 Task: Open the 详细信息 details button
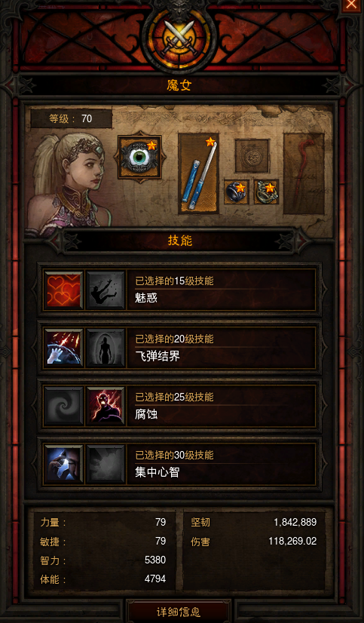pos(179,612)
